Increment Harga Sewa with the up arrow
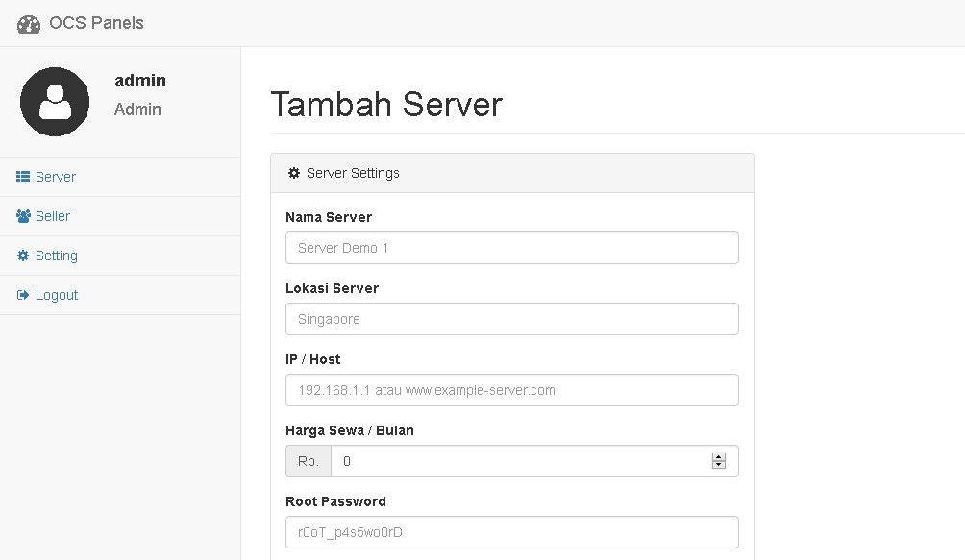 [x=718, y=455]
